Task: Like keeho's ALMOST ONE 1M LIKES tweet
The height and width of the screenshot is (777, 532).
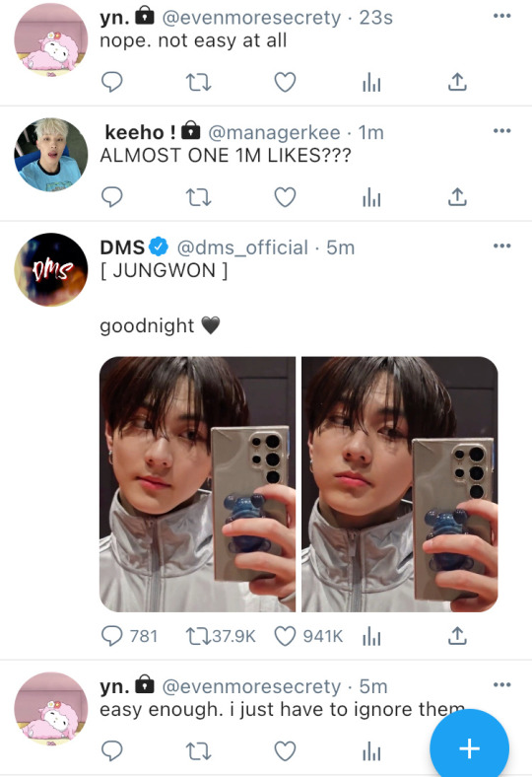Action: (x=285, y=197)
